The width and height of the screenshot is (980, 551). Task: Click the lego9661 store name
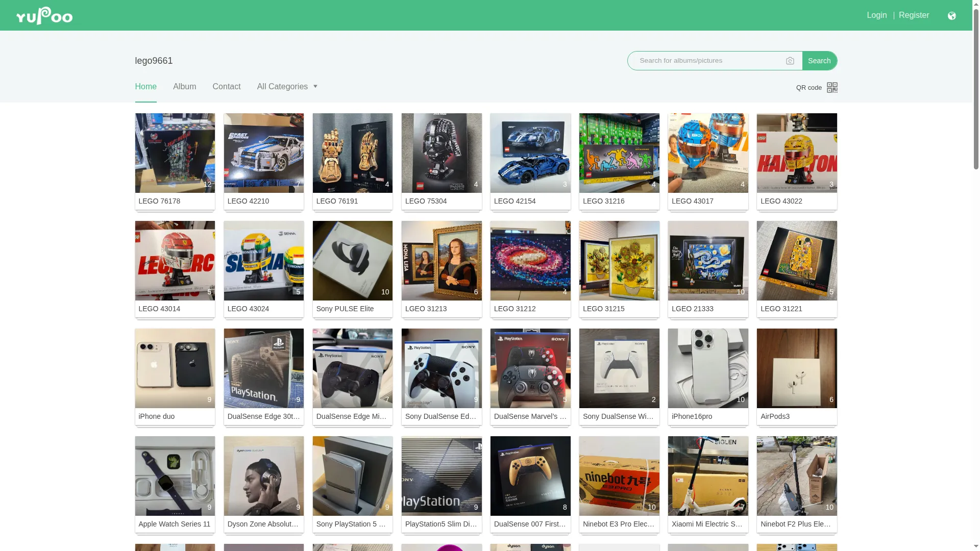pos(154,61)
